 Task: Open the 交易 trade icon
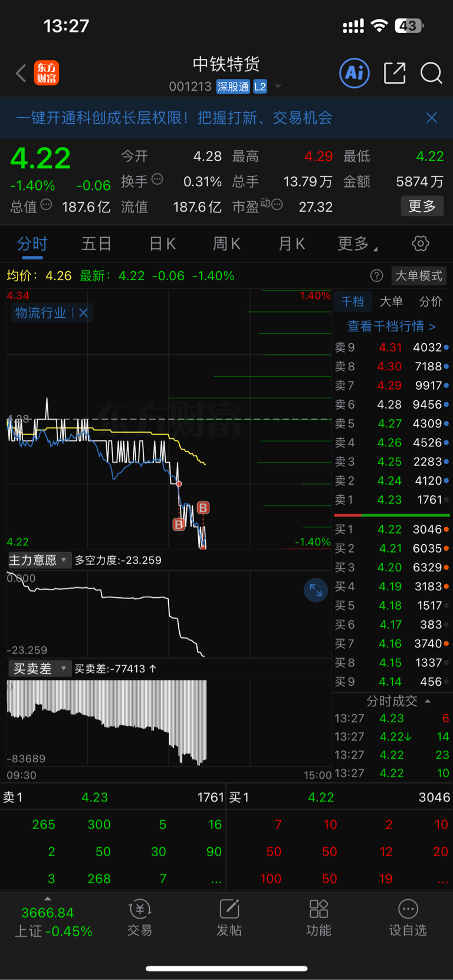click(140, 918)
